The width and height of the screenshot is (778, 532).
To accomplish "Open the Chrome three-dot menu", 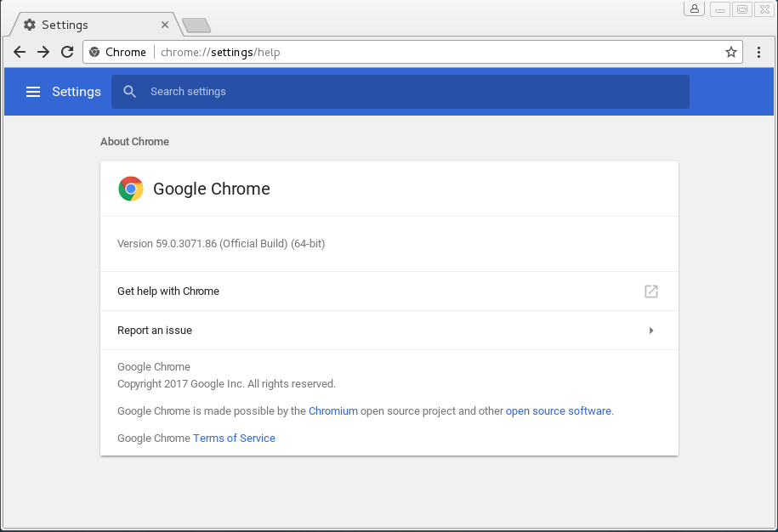I will pyautogui.click(x=759, y=52).
